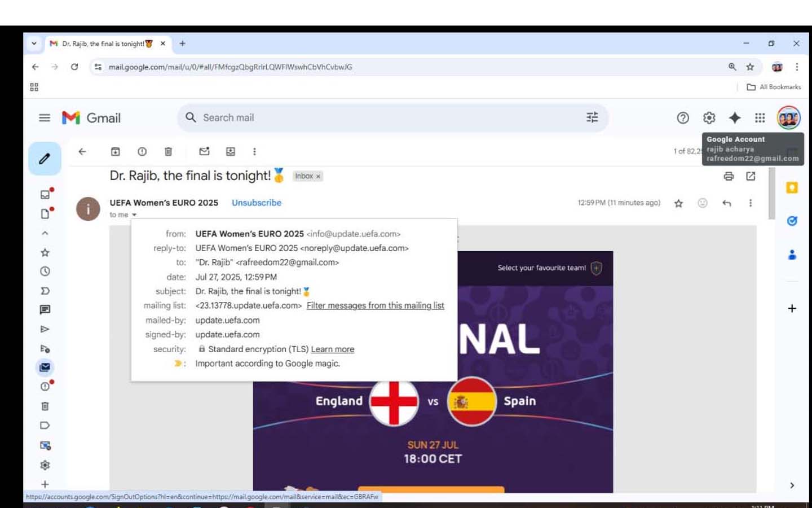Reply to the message
The image size is (812, 508).
pyautogui.click(x=727, y=203)
